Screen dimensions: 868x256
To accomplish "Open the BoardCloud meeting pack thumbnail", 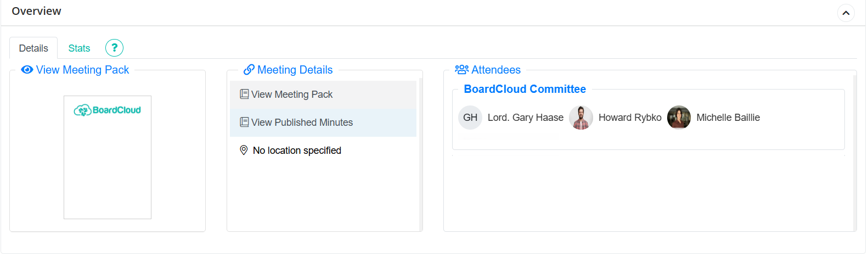I will point(108,165).
